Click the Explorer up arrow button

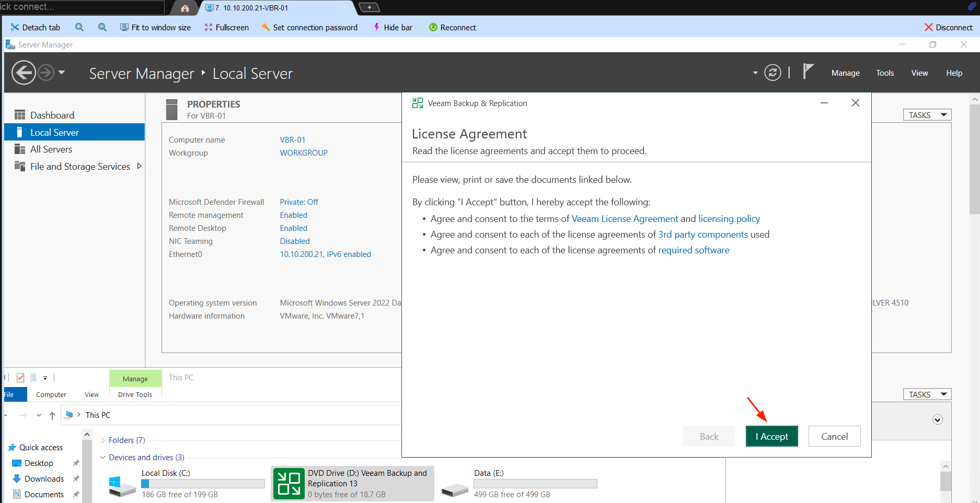pos(52,415)
